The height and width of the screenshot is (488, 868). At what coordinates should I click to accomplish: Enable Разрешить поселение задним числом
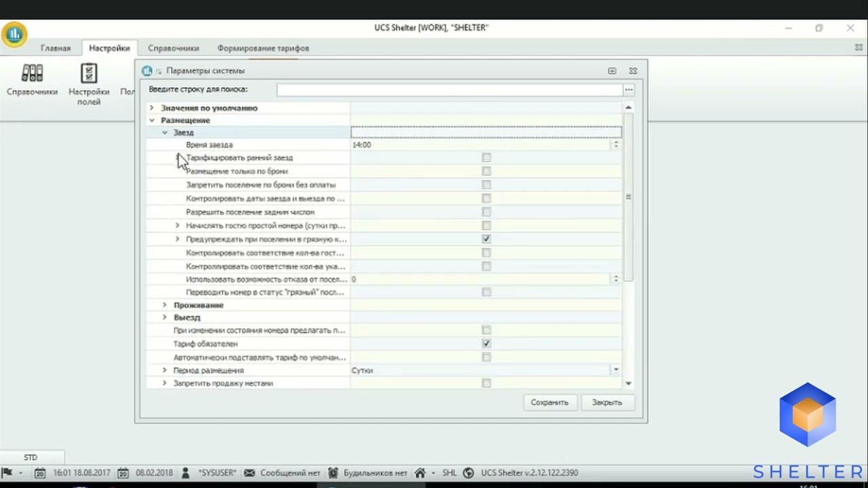[x=486, y=212]
